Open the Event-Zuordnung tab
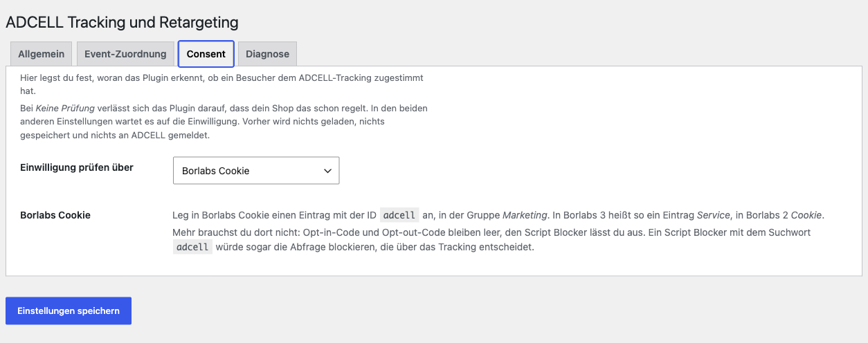868x343 pixels. pos(125,54)
